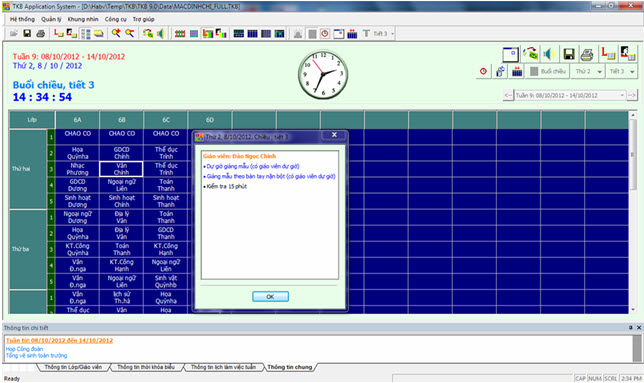Close the Thứ 2 8/10/2012 dialog
This screenshot has height=383, width=644.
point(334,135)
